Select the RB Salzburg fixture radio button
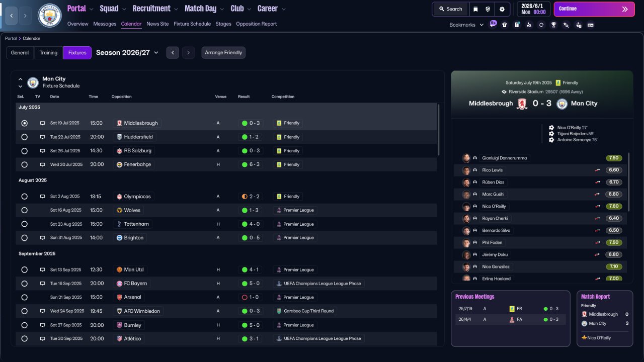Image resolution: width=644 pixels, height=362 pixels. click(x=24, y=151)
